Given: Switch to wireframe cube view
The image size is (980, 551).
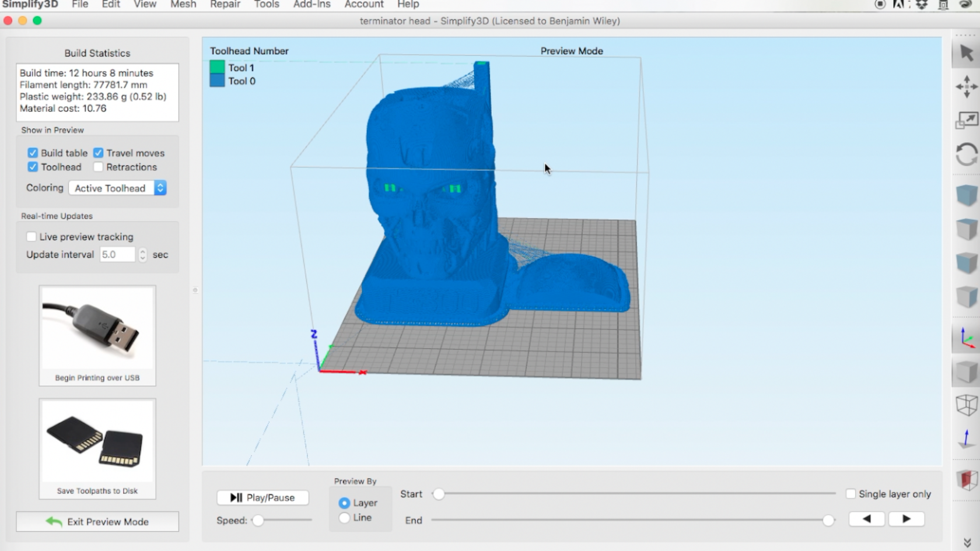Looking at the screenshot, I should coord(966,405).
